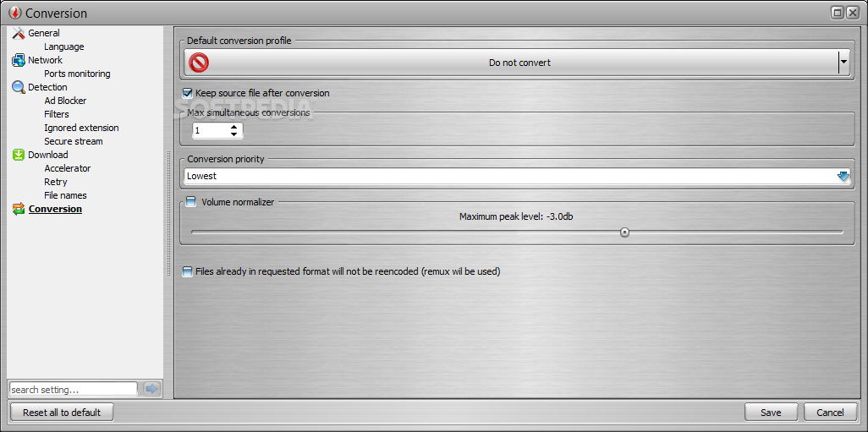Click in the search setting field
The width and height of the screenshot is (868, 432).
[x=73, y=390]
